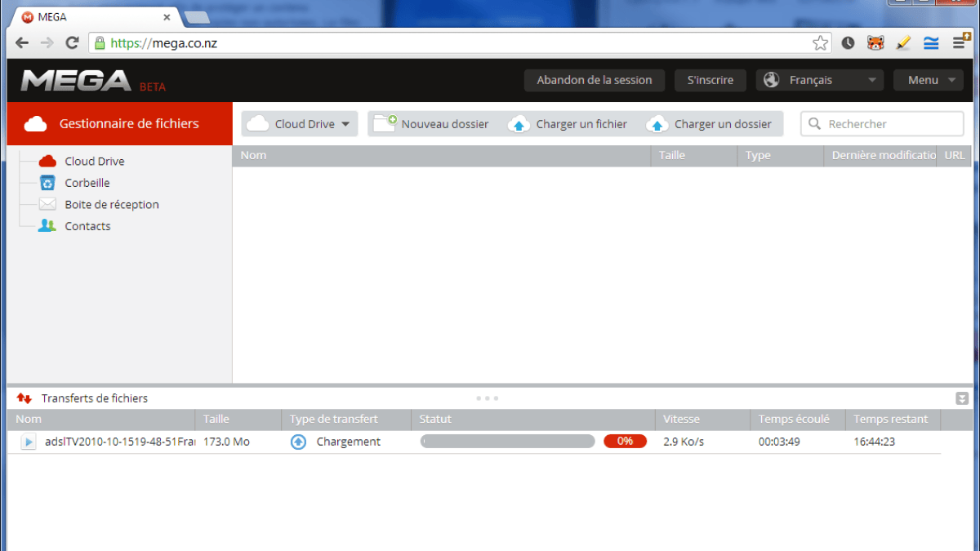Open Contacts in the sidebar
980x551 pixels.
coord(87,226)
